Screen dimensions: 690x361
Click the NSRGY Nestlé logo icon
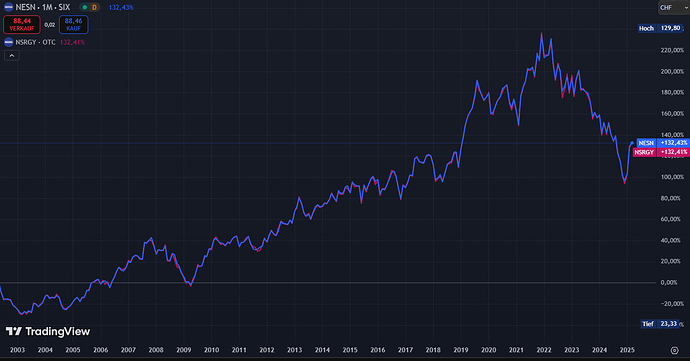pos(8,42)
